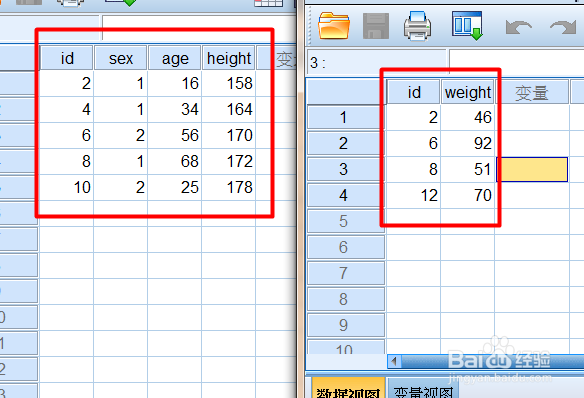This screenshot has height=398, width=584.
Task: Select the weight column header
Action: (468, 92)
